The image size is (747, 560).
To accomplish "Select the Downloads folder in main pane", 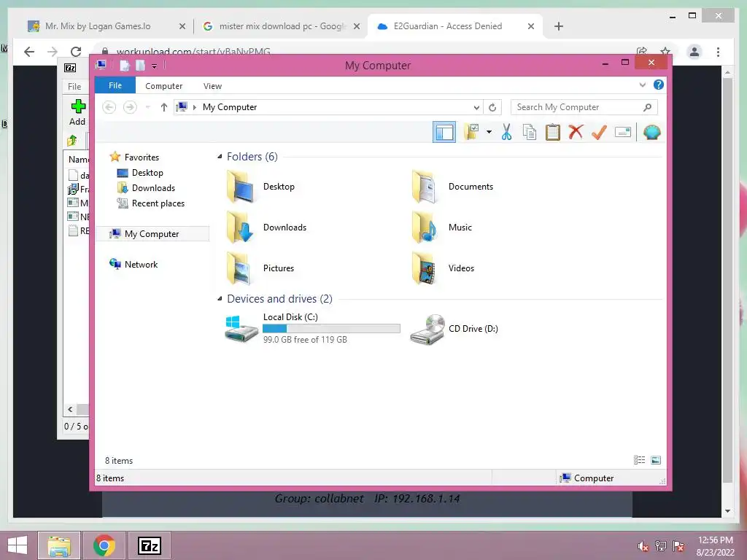I will 266,227.
